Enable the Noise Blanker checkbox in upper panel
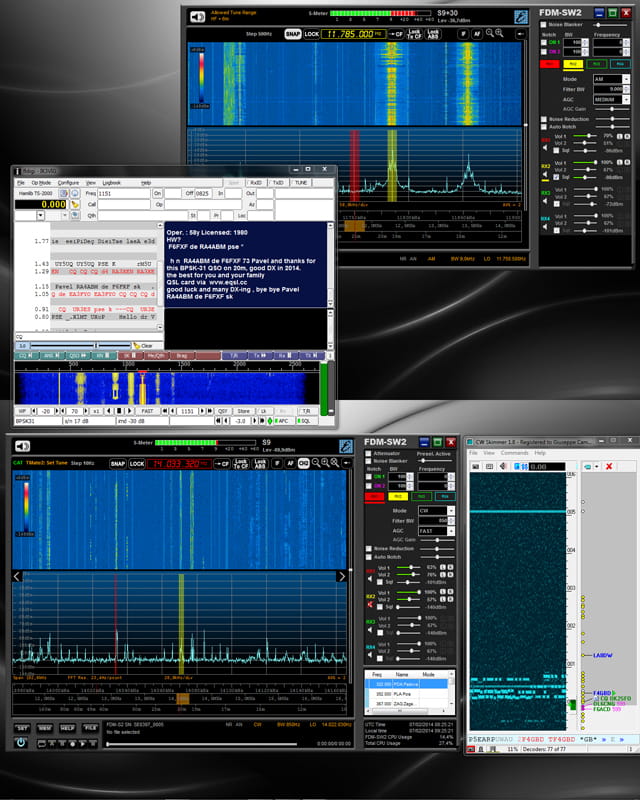 pos(544,27)
